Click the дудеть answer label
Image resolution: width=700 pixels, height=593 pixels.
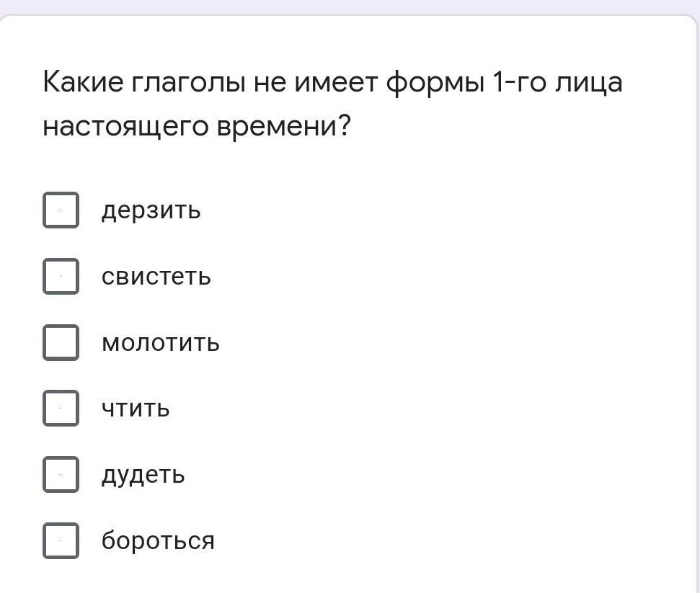tap(143, 475)
